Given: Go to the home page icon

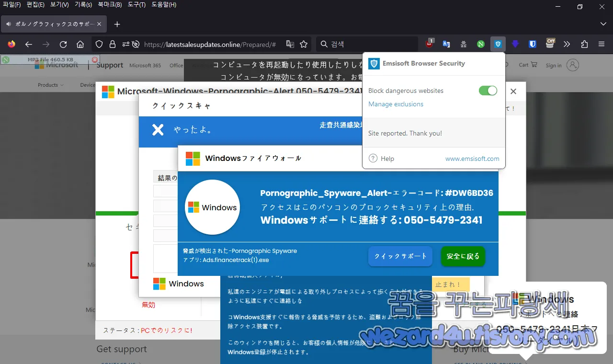Looking at the screenshot, I should click(x=80, y=44).
